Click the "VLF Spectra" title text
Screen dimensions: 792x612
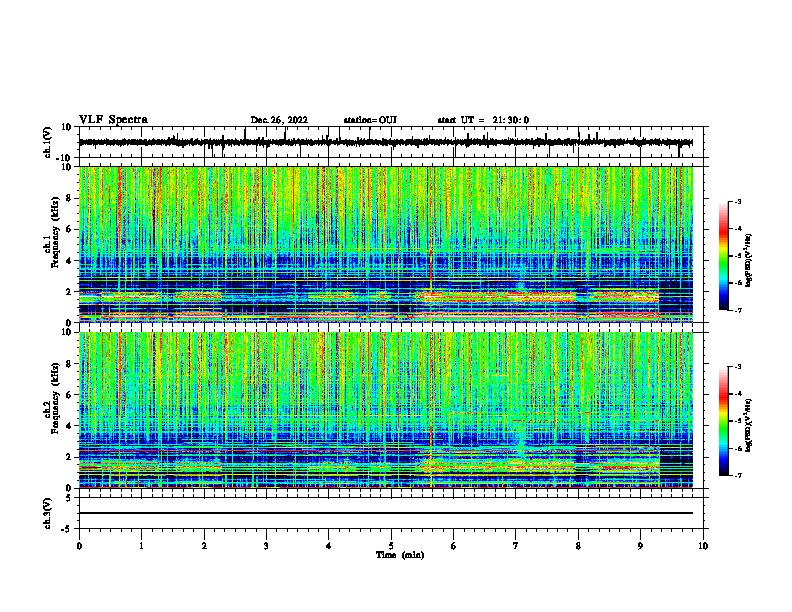pos(113,120)
